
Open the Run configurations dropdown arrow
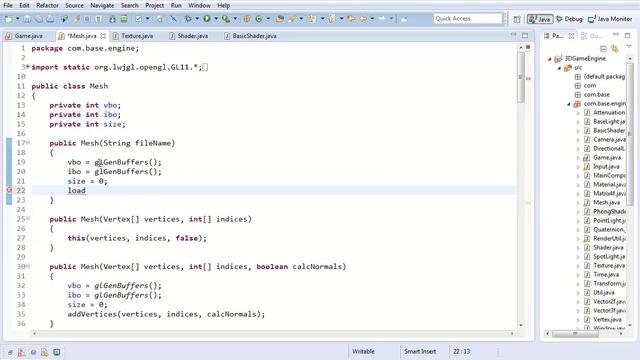[216, 19]
